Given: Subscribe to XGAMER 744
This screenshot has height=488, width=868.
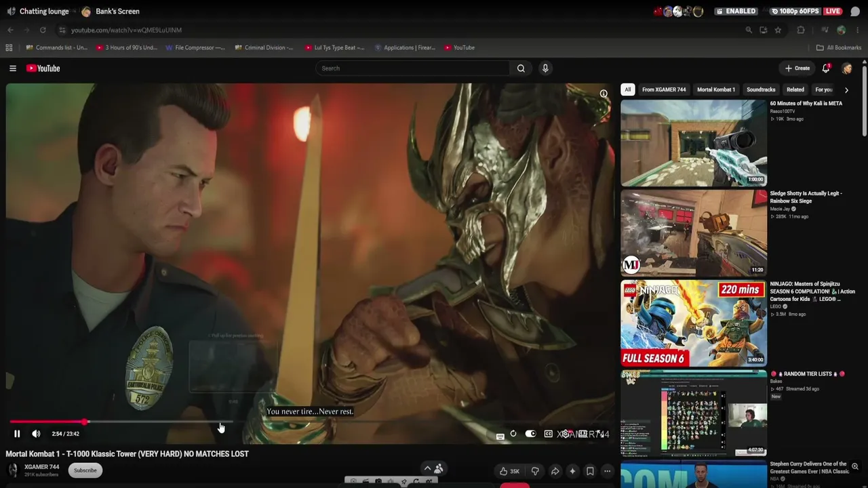Looking at the screenshot, I should (85, 470).
